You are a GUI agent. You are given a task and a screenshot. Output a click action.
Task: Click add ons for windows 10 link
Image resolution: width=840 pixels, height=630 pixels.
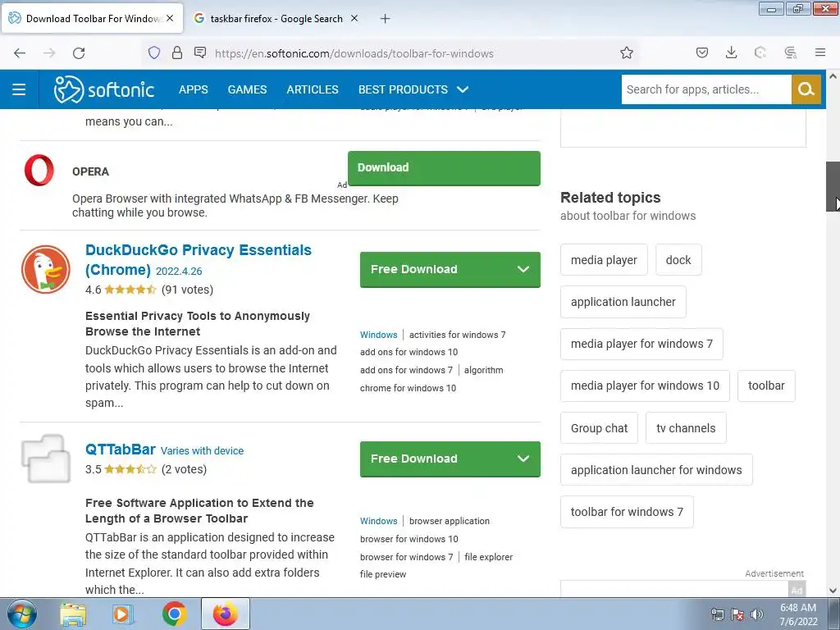coord(409,352)
